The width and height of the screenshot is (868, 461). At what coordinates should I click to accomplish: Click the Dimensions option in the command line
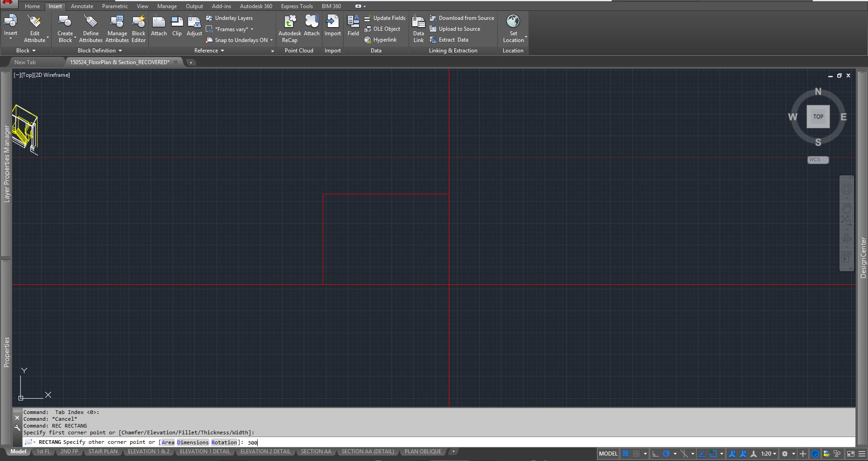[x=193, y=442]
